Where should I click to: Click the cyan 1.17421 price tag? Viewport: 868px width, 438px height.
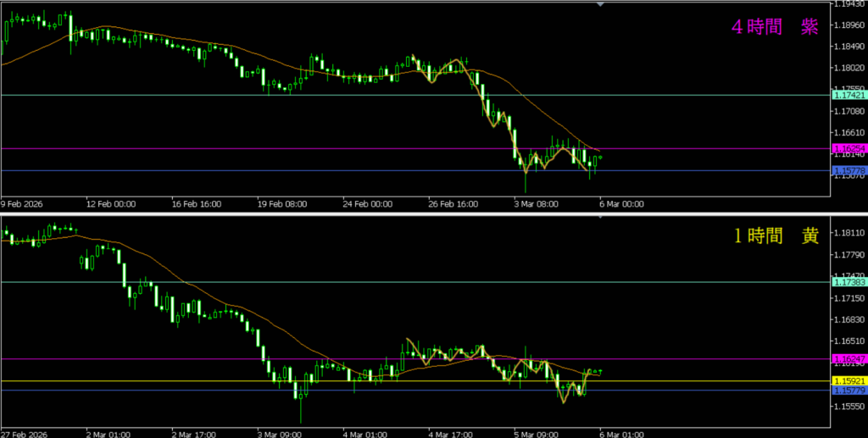(x=849, y=96)
